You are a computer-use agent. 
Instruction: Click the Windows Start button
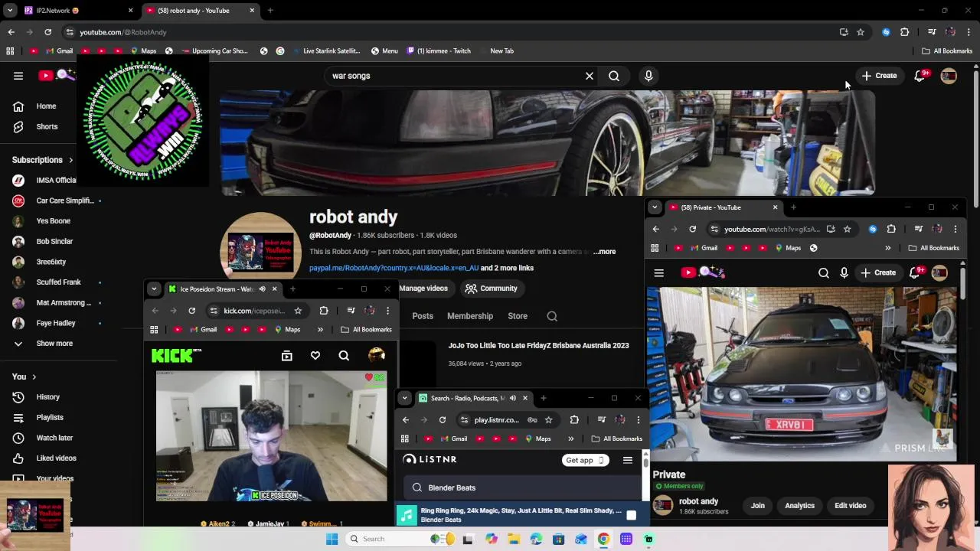pos(332,540)
